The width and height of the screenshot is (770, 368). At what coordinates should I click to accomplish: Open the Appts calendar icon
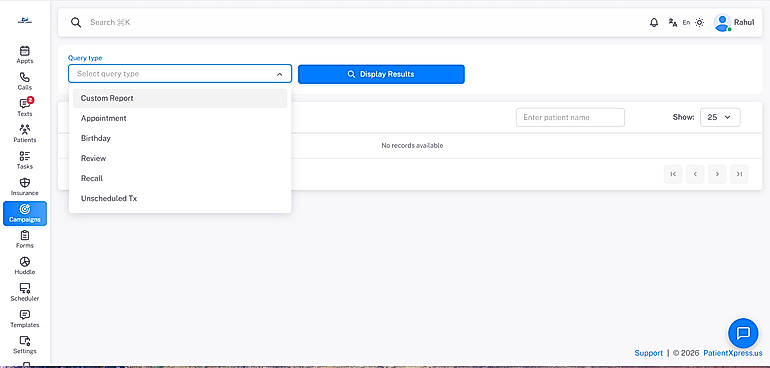[x=25, y=51]
